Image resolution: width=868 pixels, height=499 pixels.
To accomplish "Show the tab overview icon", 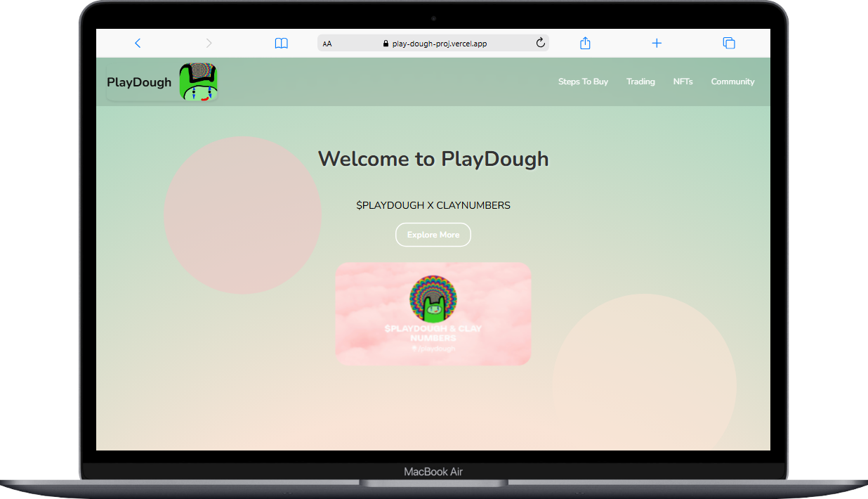I will coord(728,43).
